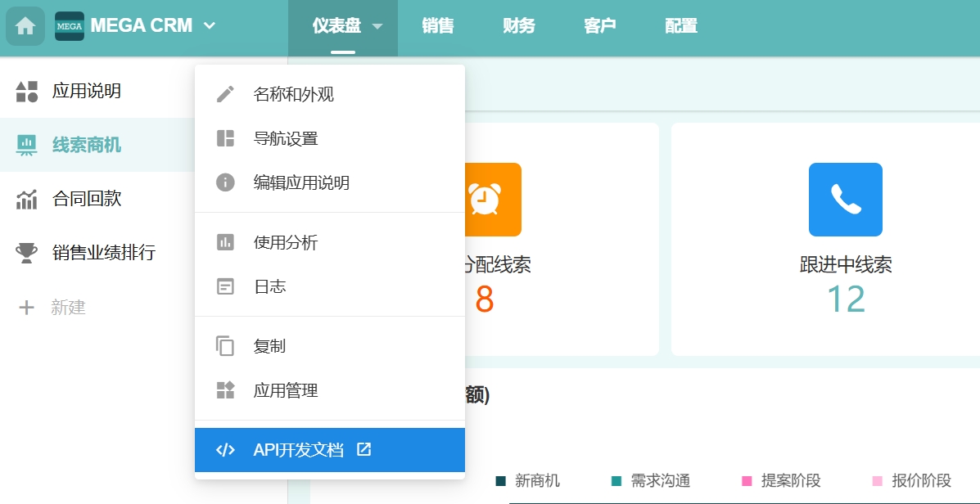
Task: Open the 财务 tab
Action: coord(519,26)
